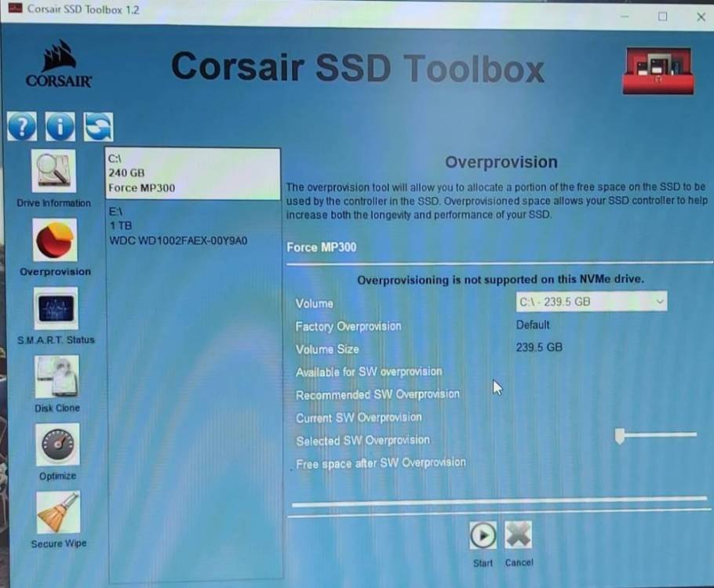The image size is (714, 588).
Task: Adjust the Selected SW Overprovision slider handle
Action: click(619, 436)
